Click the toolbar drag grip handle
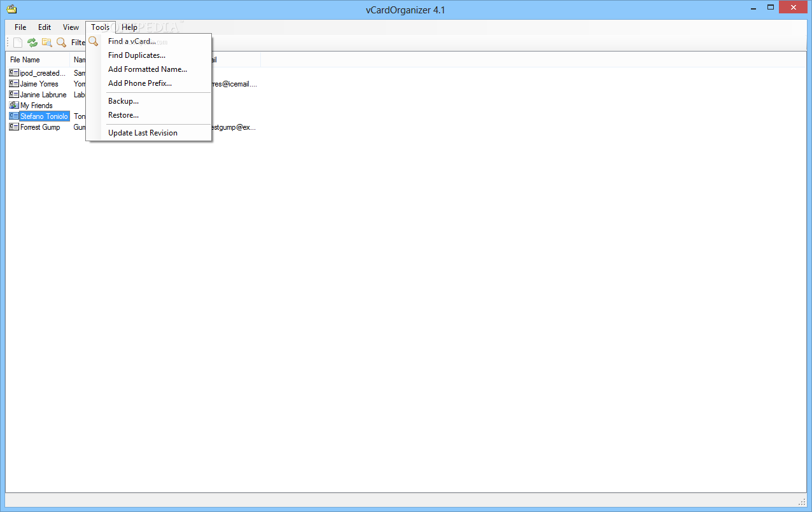This screenshot has width=812, height=512. (x=8, y=43)
